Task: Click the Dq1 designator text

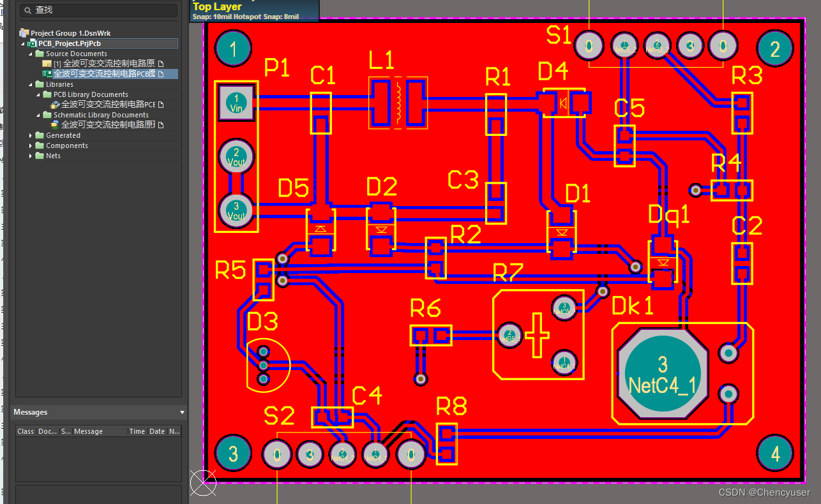Action: pyautogui.click(x=669, y=215)
